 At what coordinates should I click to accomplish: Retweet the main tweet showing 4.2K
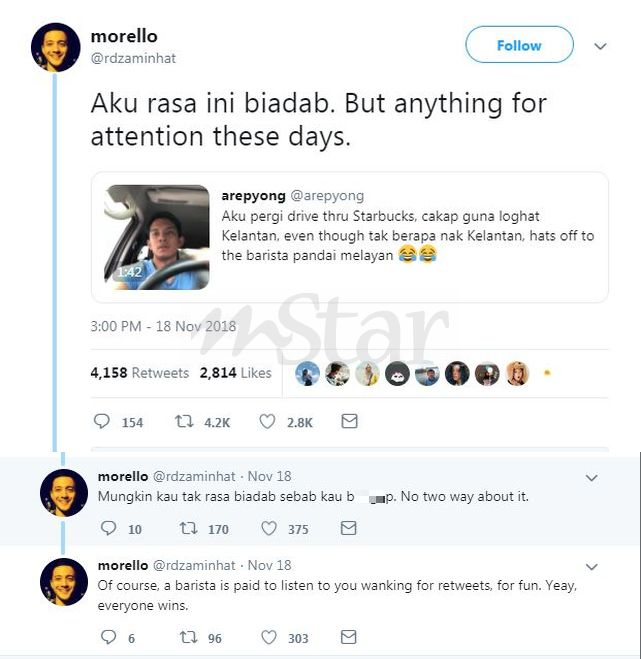[184, 422]
